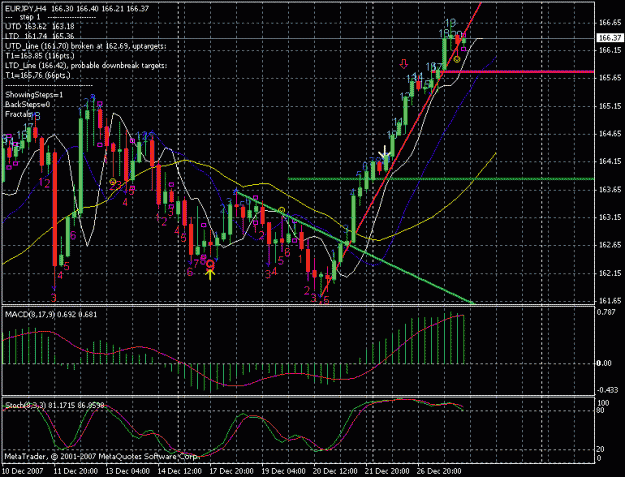This screenshot has width=625, height=477.
Task: Click the current price tag 166.37
Action: [x=610, y=38]
